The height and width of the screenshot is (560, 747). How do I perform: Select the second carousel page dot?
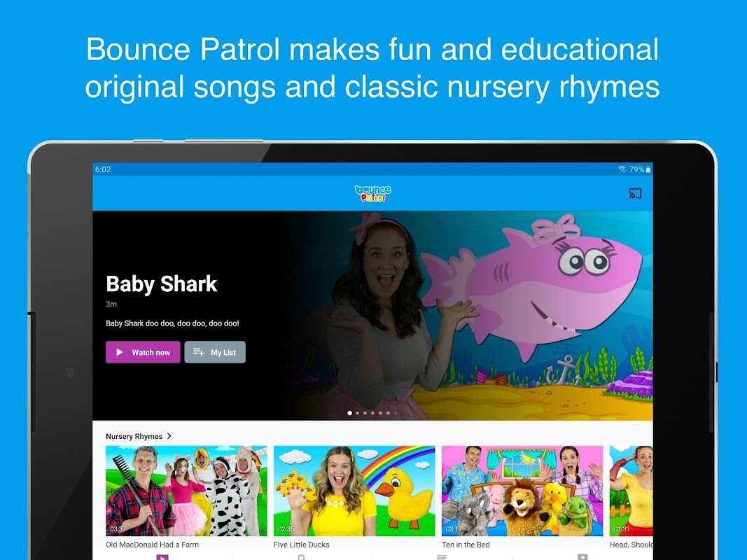pos(358,413)
